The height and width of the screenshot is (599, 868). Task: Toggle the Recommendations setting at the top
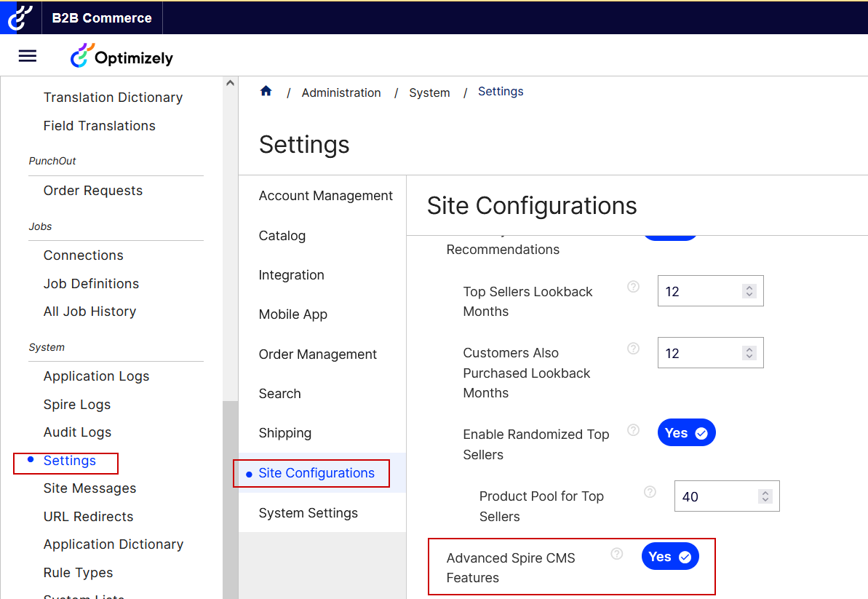669,237
